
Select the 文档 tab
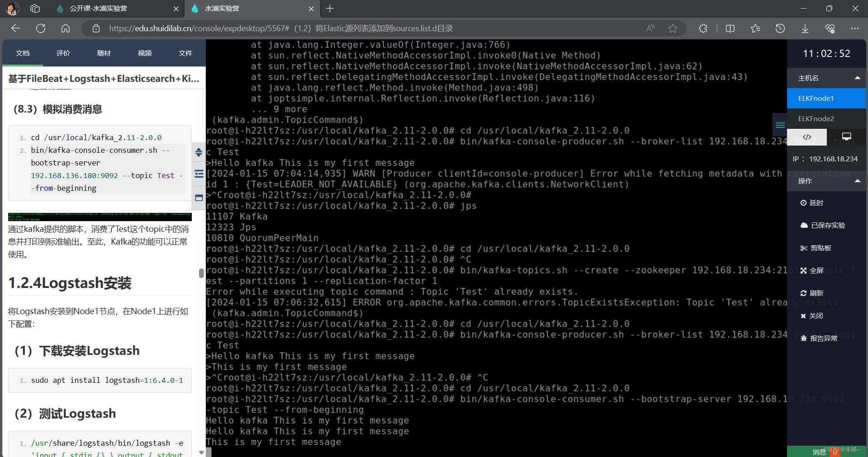click(x=23, y=53)
